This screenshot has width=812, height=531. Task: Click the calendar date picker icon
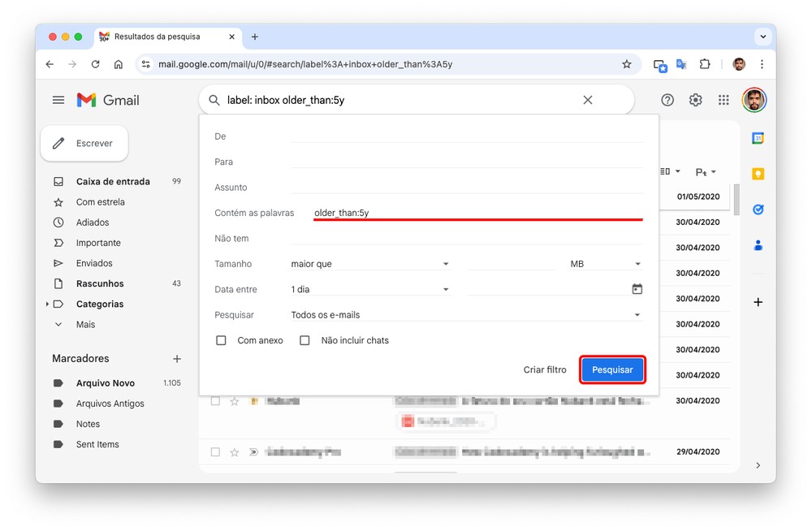coord(637,289)
